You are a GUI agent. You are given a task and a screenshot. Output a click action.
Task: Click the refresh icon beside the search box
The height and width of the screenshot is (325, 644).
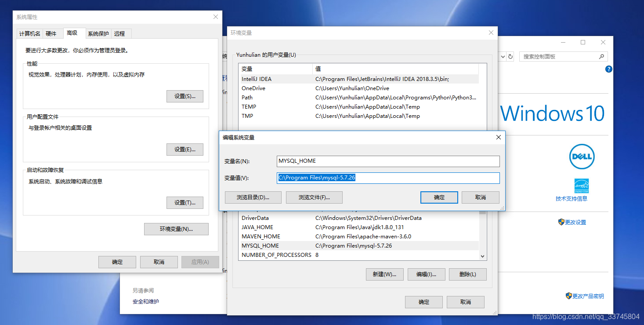click(x=510, y=57)
